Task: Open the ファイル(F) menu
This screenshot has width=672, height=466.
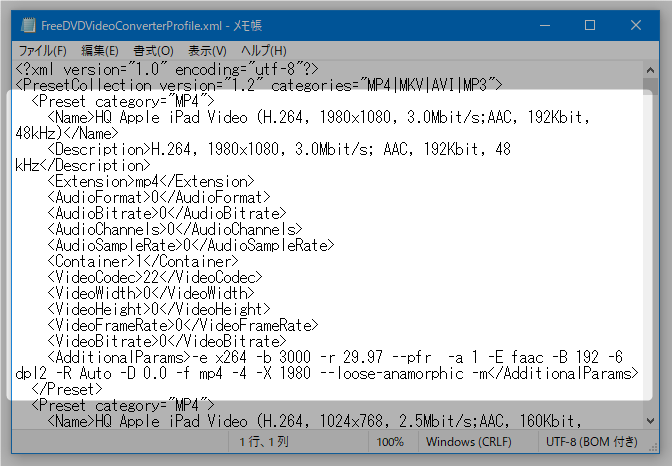Action: click(x=42, y=51)
